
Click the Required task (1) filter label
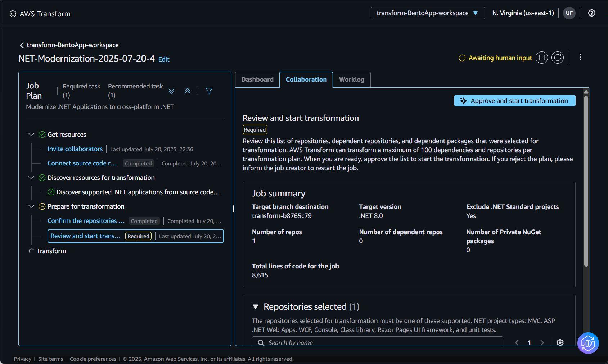pos(81,91)
